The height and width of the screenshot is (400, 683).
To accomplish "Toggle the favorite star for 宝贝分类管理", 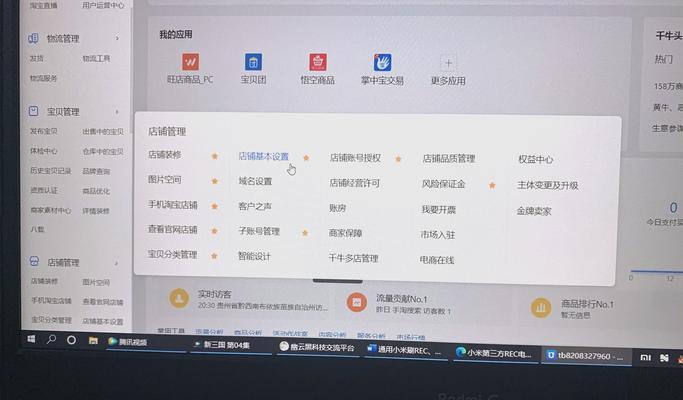I will (214, 256).
